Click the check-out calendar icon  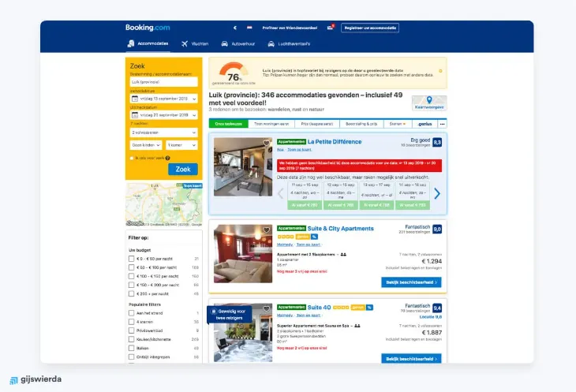pos(135,115)
